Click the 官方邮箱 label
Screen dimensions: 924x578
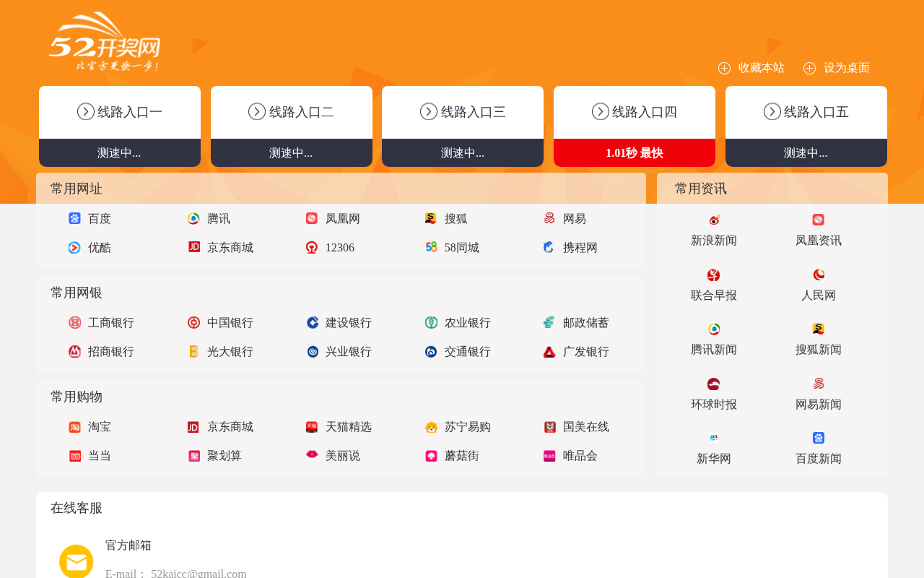click(x=128, y=545)
